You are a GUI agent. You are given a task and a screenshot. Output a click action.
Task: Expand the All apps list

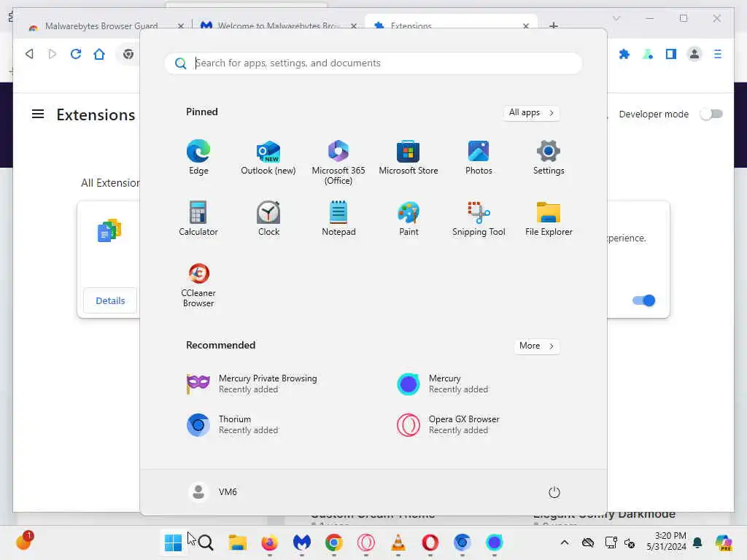pos(531,113)
